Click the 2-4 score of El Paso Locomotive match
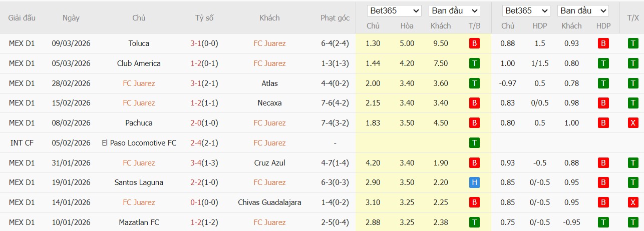Screen dimensions: 644x231 point(195,143)
